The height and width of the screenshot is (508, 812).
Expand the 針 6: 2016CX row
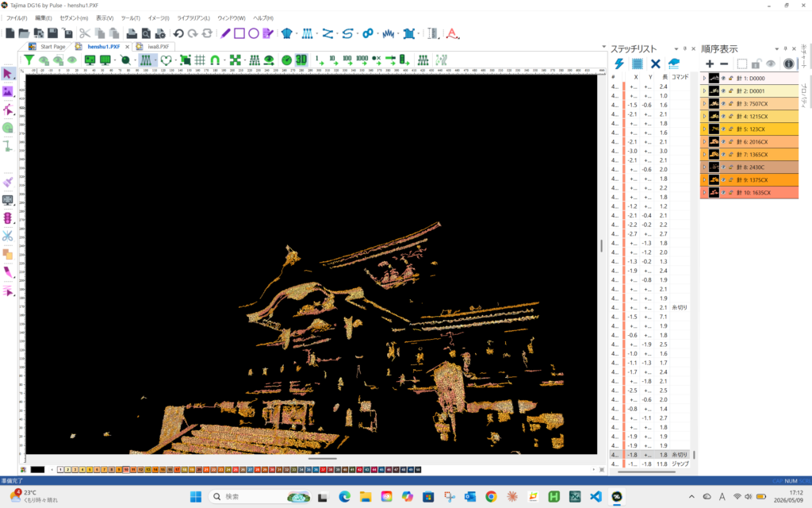(x=704, y=141)
